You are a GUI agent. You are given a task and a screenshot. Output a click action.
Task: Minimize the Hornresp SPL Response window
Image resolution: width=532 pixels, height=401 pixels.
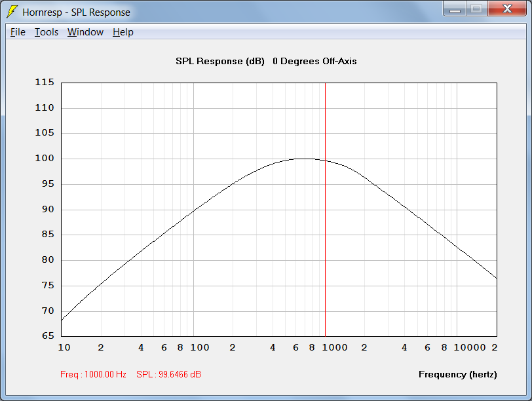[x=455, y=9]
